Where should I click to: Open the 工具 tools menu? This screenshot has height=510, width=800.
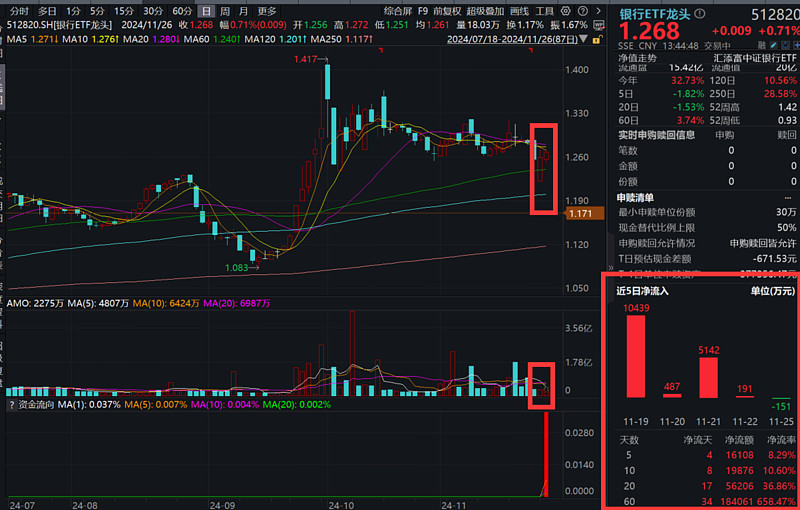pos(544,11)
